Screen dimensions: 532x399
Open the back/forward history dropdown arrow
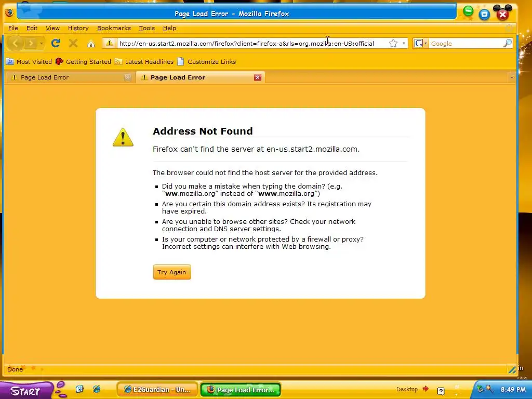(41, 44)
